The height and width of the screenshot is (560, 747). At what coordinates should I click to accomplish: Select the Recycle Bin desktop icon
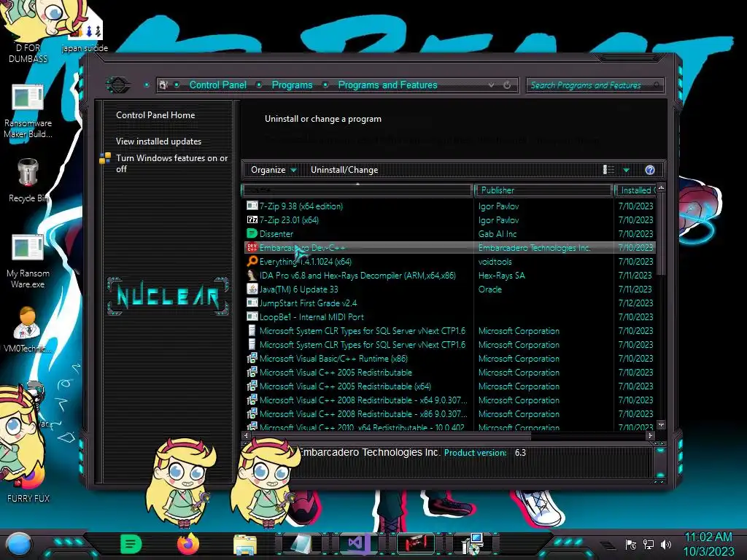pos(27,181)
